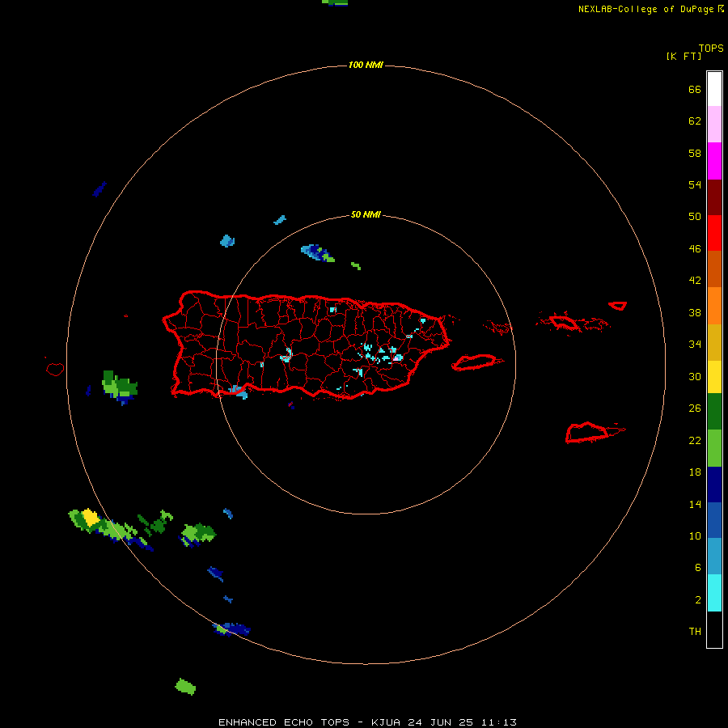Click the "6" legend value

click(x=698, y=567)
